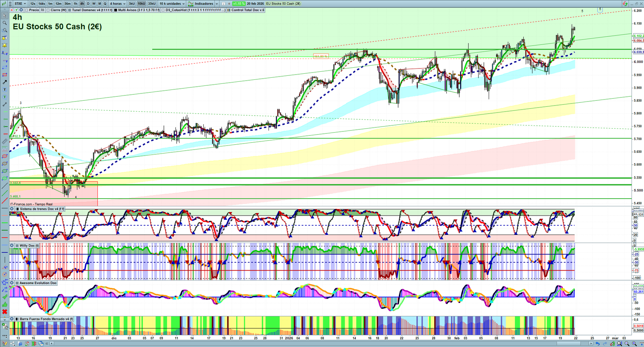Collapse the price chart panel arrow
644x347 pixels.
tap(4, 10)
